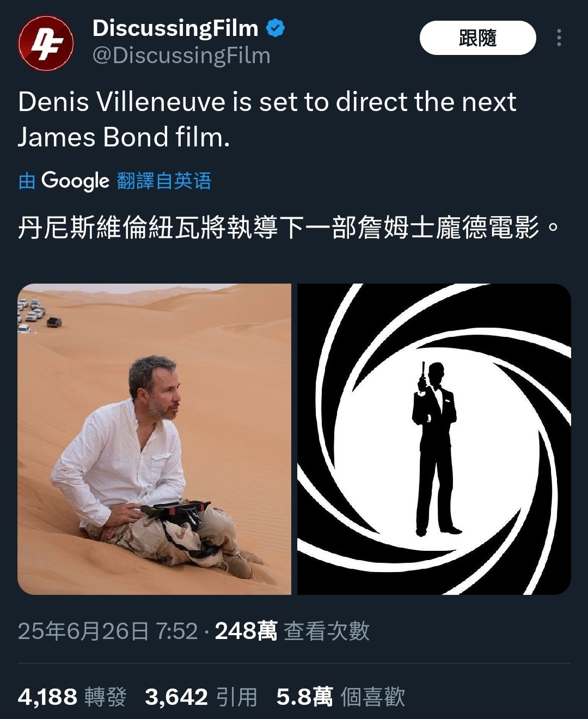This screenshot has height=719, width=588.
Task: Open the Denis Villeneuve desert photo
Action: tap(155, 439)
